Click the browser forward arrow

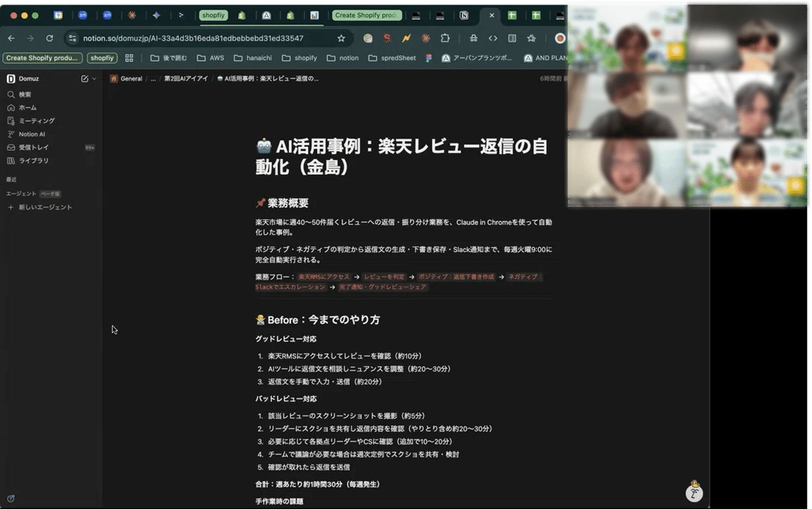click(30, 38)
